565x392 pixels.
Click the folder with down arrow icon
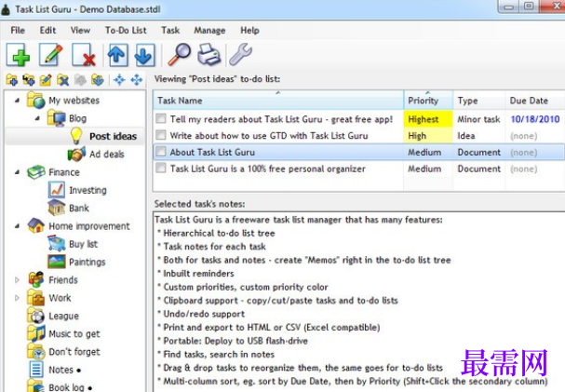(x=98, y=80)
